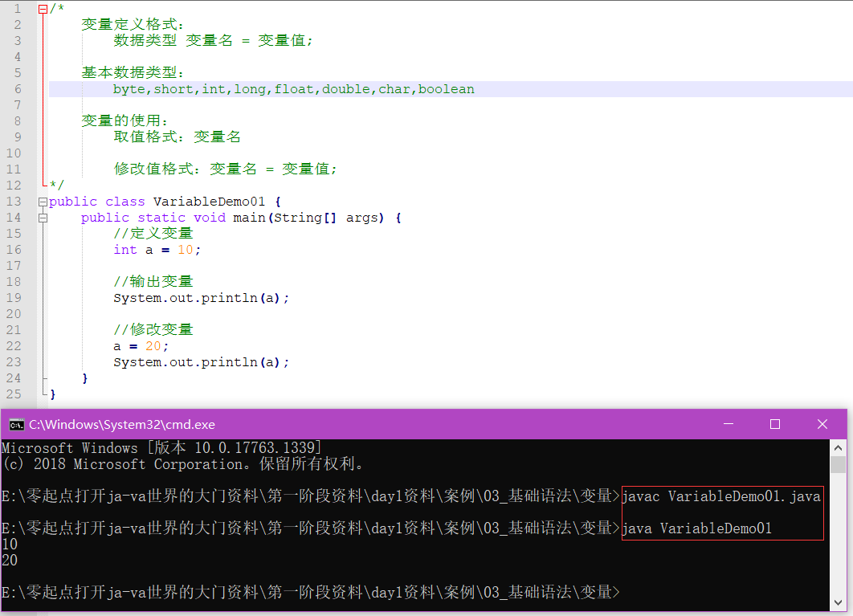The height and width of the screenshot is (616, 853).
Task: Collapse the comment block fold marker at line 1
Action: tap(43, 8)
